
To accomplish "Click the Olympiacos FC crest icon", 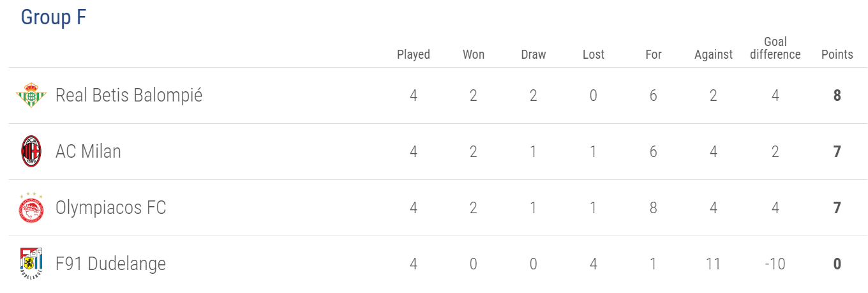I will pyautogui.click(x=31, y=207).
